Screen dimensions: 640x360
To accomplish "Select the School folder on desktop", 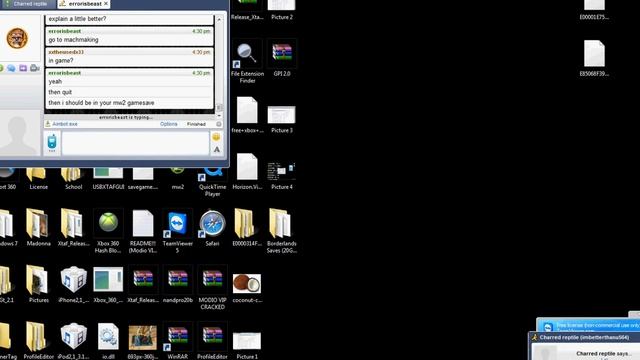I will [73, 180].
